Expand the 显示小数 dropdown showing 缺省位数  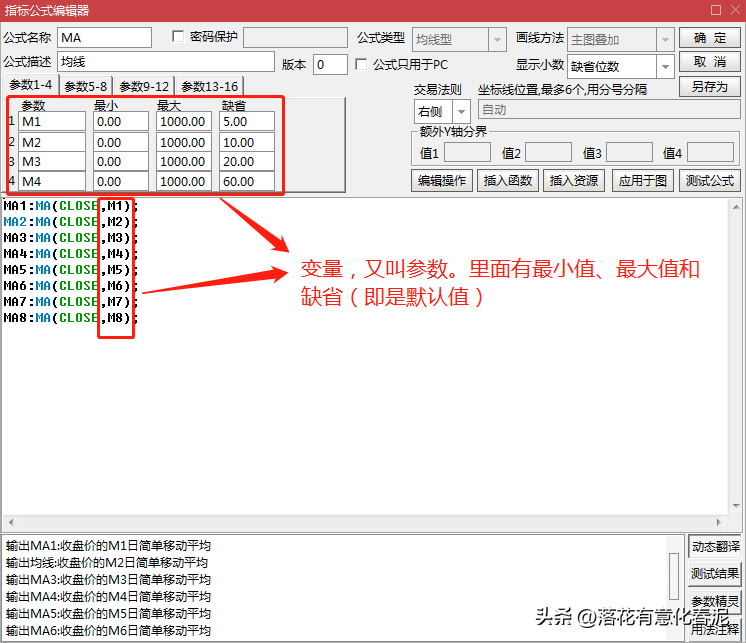click(x=665, y=67)
